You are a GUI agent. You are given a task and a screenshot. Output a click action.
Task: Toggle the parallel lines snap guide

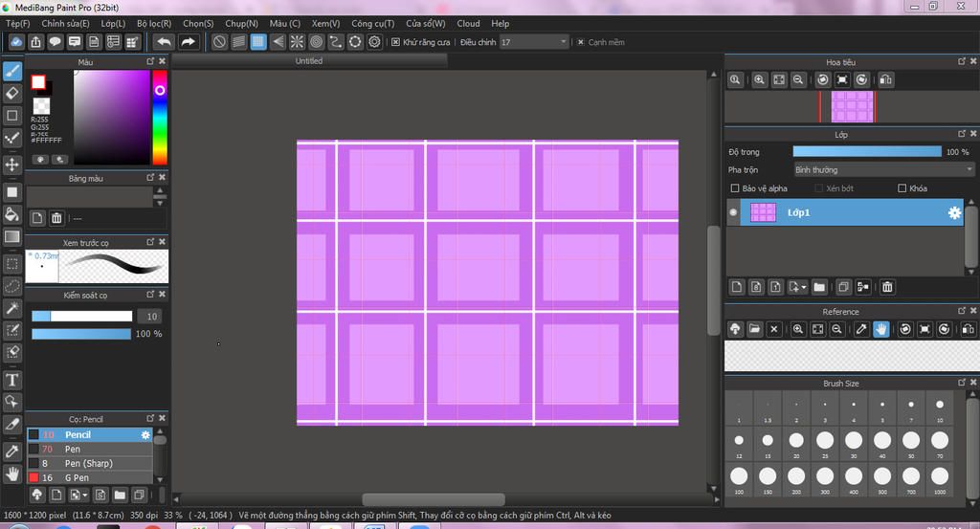pyautogui.click(x=238, y=42)
